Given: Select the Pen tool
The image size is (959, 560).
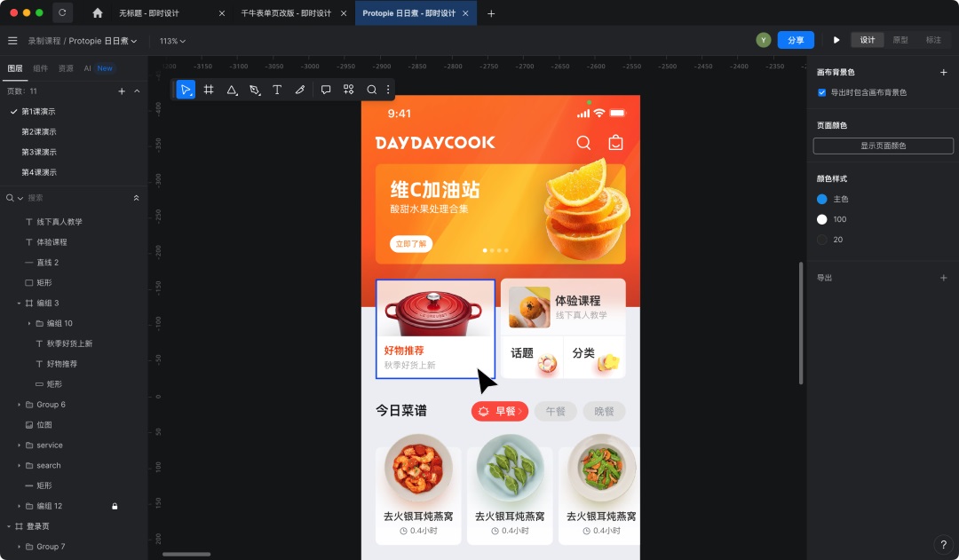Looking at the screenshot, I should tap(255, 89).
